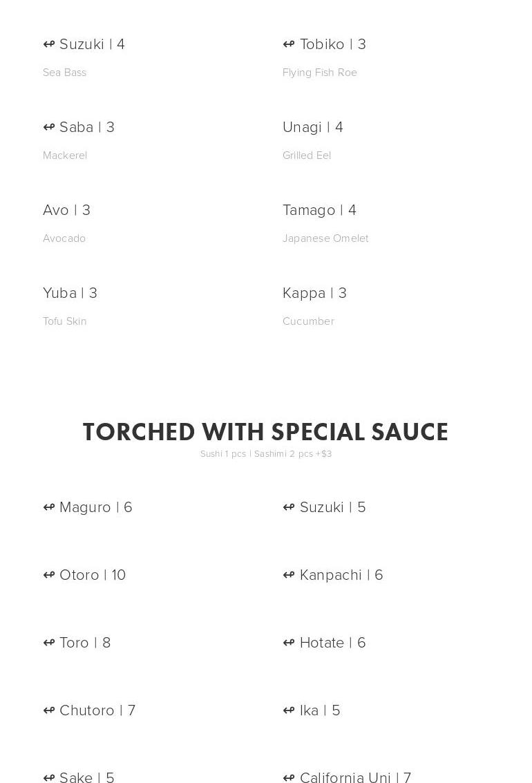
Task: Click the arrow icon beside Saba
Action: coord(49,127)
